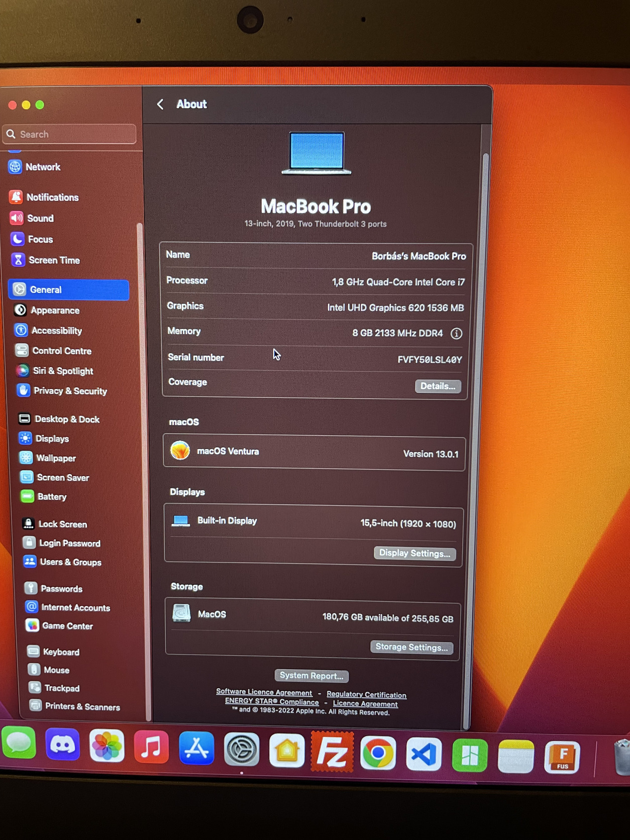Go to Desktop & Dock settings
Screen dimensions: 630x840
(60, 419)
